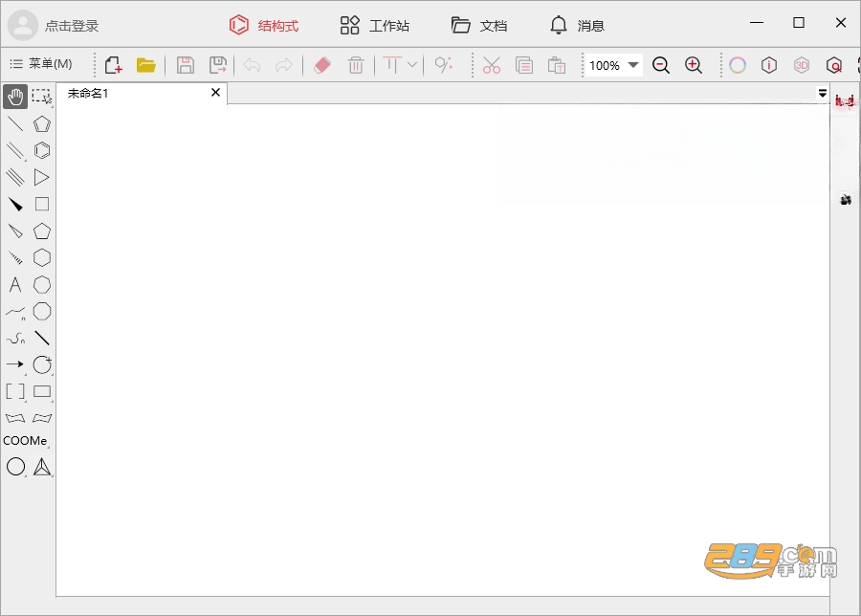
Task: Select the rectangle shape tool
Action: click(42, 391)
